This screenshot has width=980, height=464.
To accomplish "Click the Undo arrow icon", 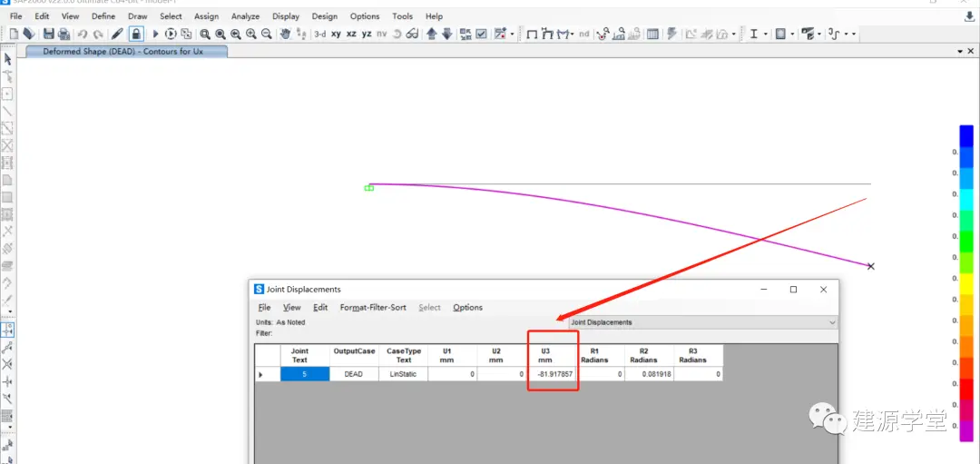I will [x=83, y=35].
